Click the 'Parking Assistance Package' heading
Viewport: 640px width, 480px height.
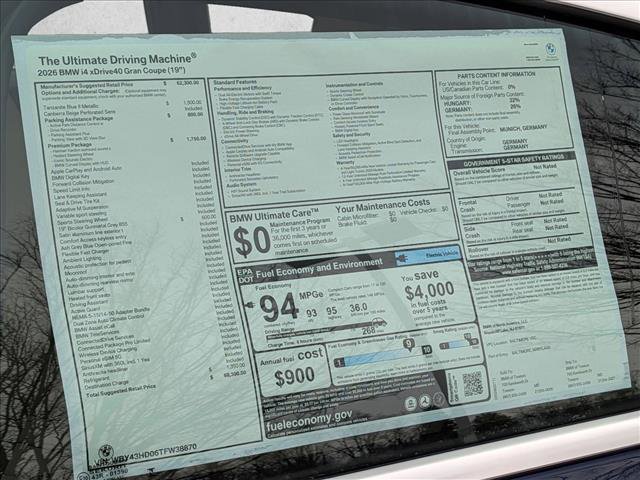78,120
